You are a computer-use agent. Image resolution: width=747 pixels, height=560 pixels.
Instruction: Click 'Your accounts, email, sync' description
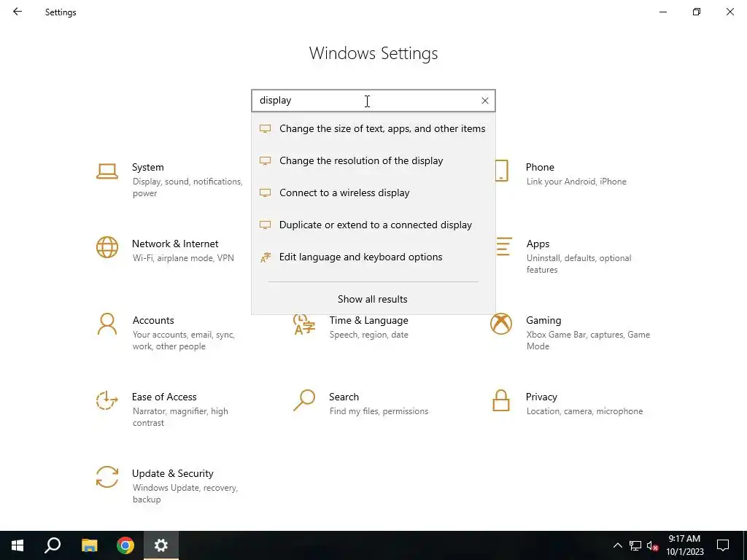183,341
